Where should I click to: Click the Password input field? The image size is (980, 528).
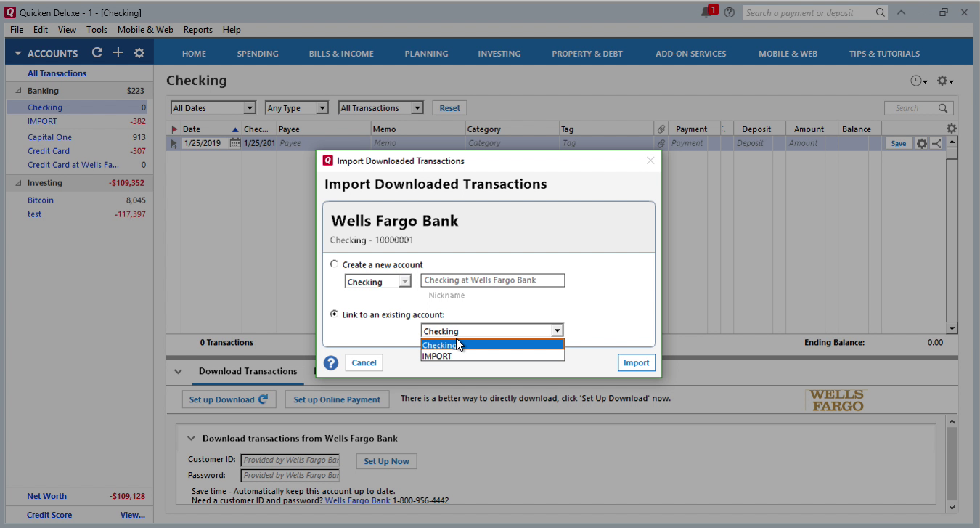[x=291, y=475]
